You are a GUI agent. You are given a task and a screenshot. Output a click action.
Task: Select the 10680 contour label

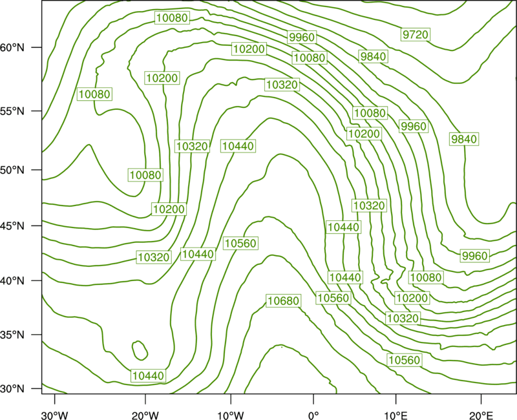[x=284, y=300]
